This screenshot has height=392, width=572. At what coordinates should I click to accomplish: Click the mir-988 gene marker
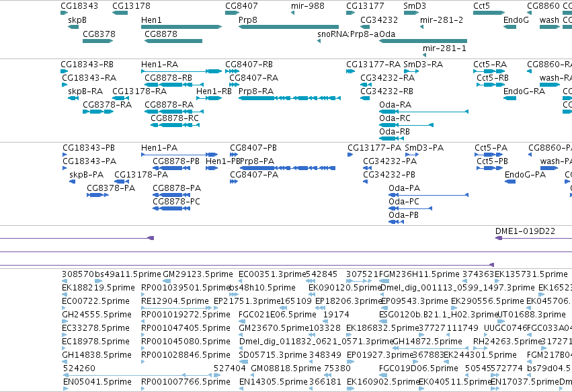(x=292, y=13)
